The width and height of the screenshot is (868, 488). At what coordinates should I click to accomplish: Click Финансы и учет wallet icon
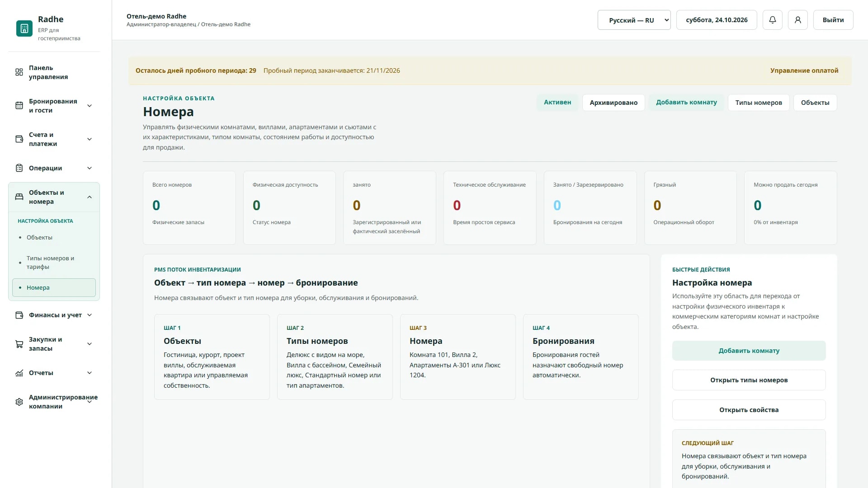(x=19, y=315)
